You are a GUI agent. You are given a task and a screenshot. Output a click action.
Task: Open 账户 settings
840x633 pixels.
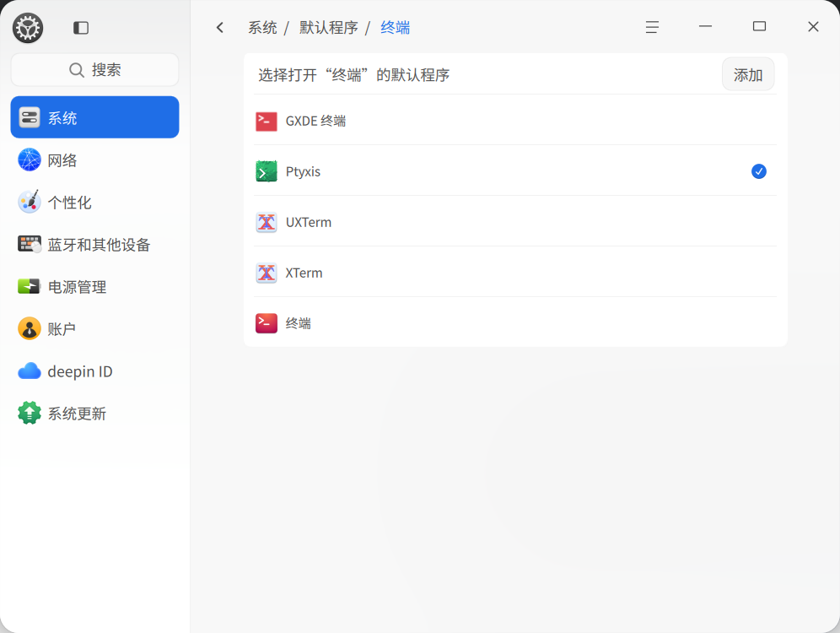point(94,328)
